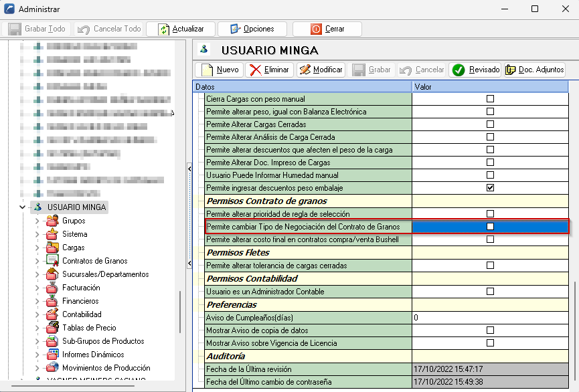Click the Informes Dinámicos icon
579x392 pixels.
click(x=52, y=355)
